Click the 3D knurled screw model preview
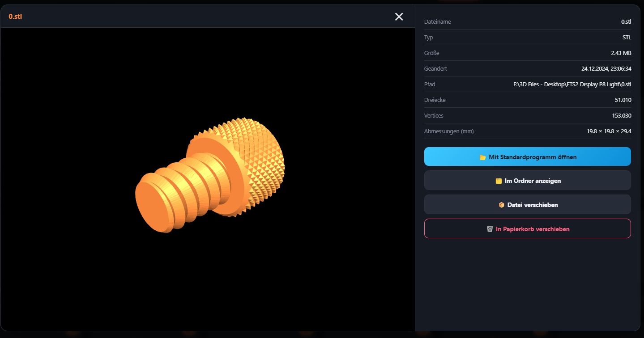644x338 pixels. (210, 175)
